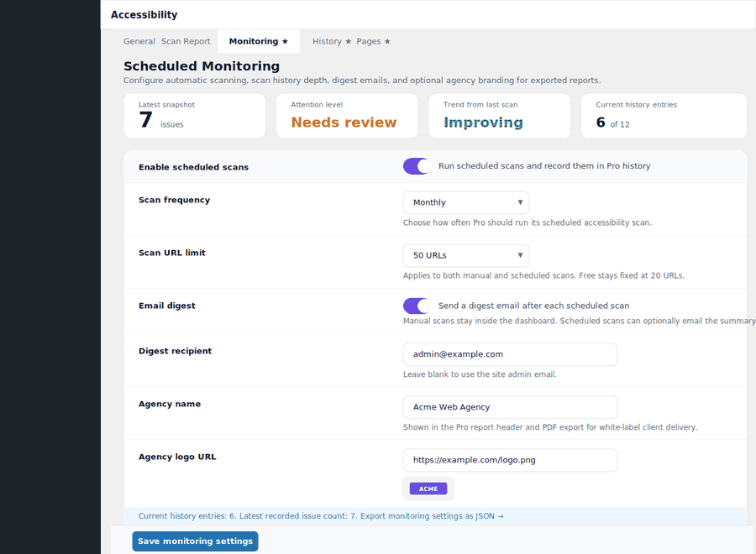Open the Scan frequency Monthly dropdown

[465, 203]
